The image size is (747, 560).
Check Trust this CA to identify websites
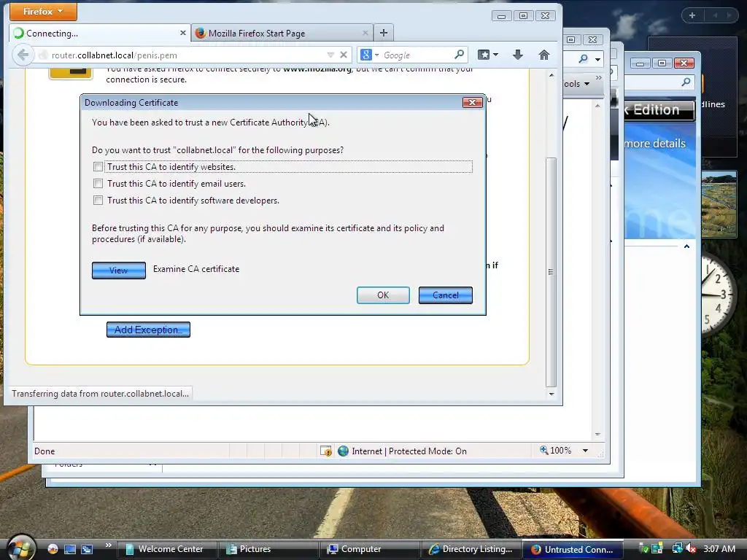(x=98, y=167)
